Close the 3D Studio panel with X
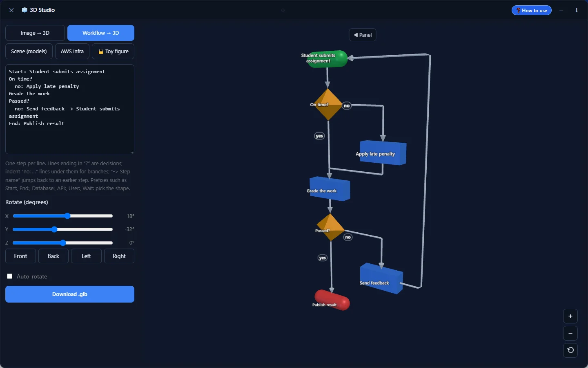 coord(11,10)
